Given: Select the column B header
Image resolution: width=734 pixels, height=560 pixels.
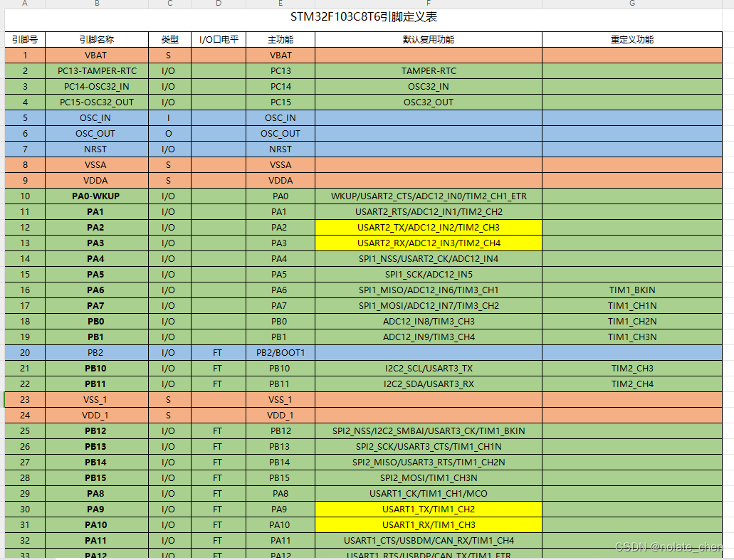Looking at the screenshot, I should point(97,4).
